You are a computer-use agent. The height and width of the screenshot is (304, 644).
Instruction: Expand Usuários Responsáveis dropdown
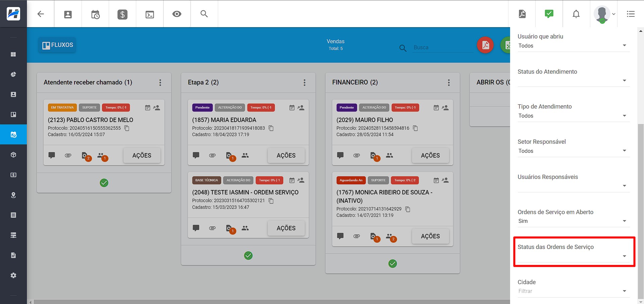point(573,186)
